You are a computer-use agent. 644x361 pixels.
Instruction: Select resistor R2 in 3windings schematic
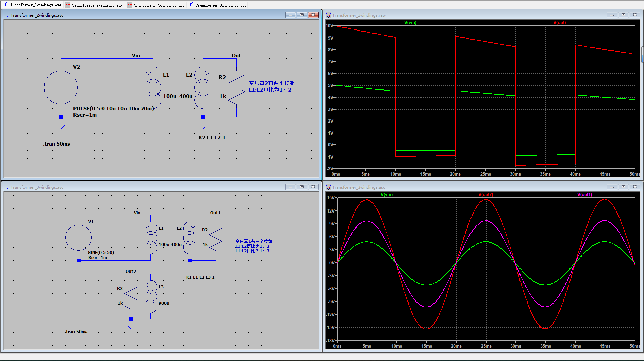coord(216,238)
